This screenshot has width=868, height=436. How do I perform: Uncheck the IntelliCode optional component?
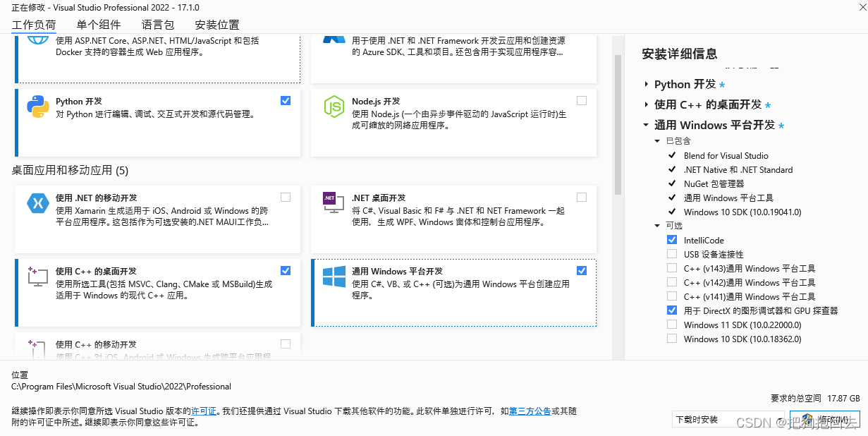coord(672,240)
